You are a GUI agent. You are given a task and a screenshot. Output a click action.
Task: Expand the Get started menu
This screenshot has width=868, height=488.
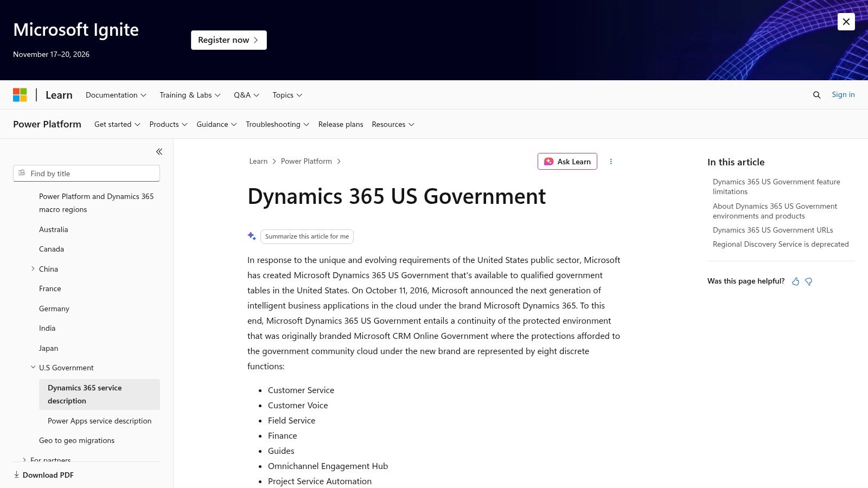[117, 124]
